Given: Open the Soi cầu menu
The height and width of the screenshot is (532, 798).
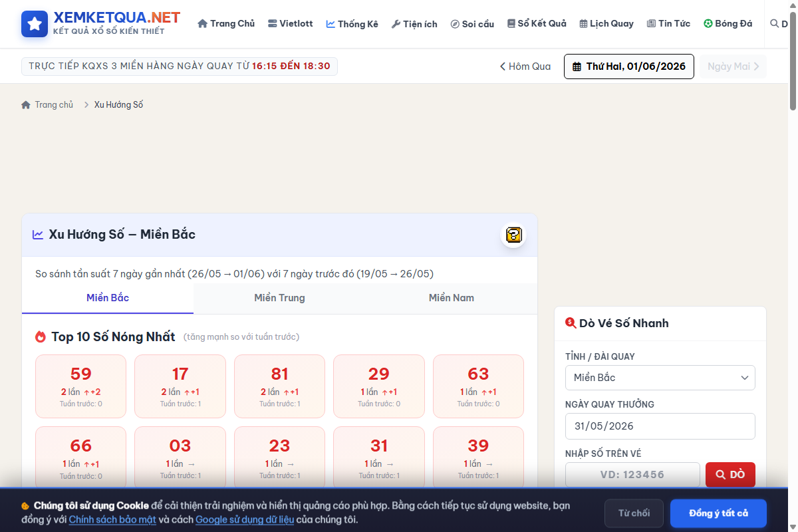Looking at the screenshot, I should pyautogui.click(x=472, y=24).
